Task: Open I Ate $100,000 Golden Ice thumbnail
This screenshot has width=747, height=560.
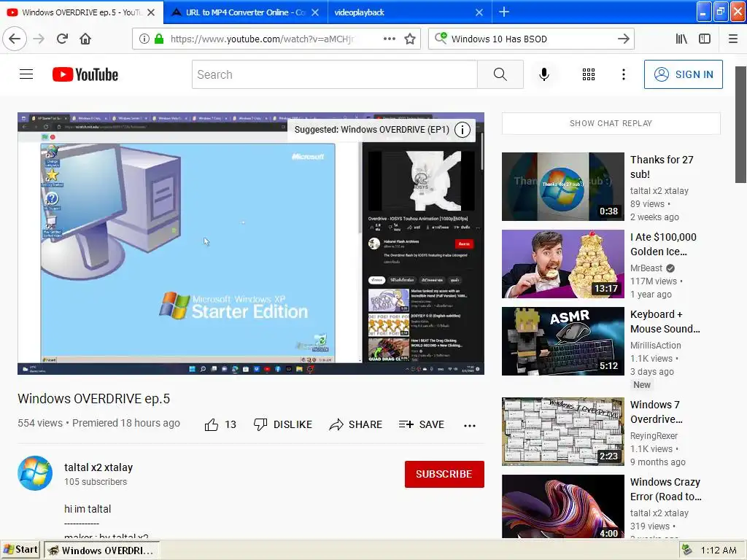Action: tap(563, 264)
